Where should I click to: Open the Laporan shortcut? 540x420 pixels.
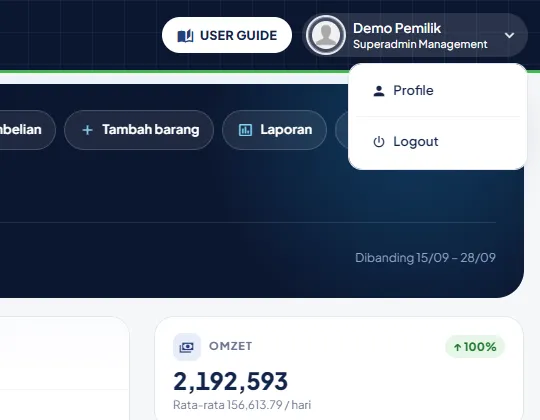tap(274, 130)
